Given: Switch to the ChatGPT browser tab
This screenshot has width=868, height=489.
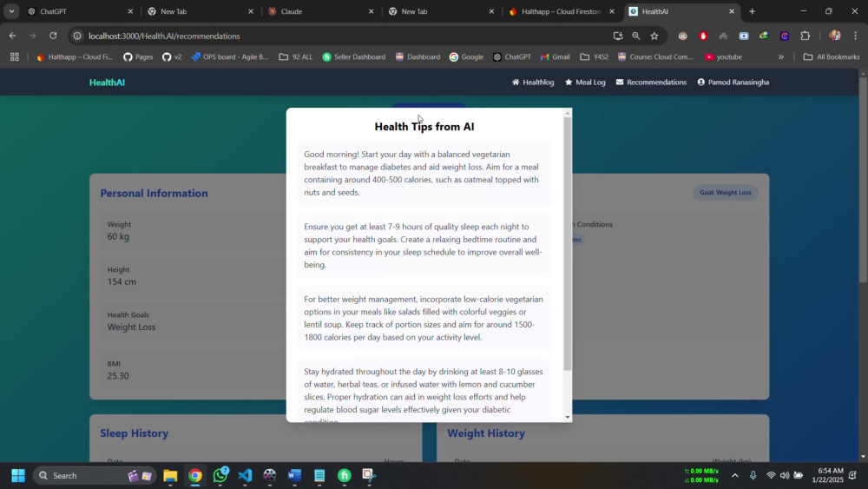Looking at the screenshot, I should [x=80, y=11].
